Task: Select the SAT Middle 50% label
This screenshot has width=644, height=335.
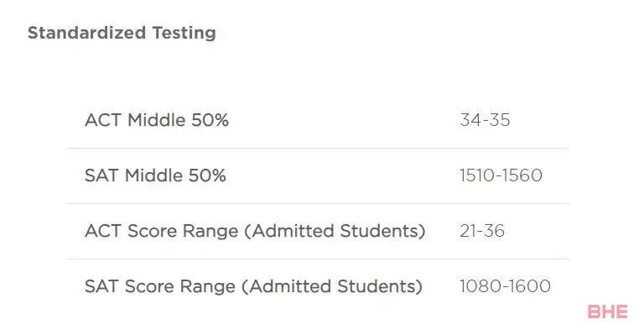Action: point(155,175)
